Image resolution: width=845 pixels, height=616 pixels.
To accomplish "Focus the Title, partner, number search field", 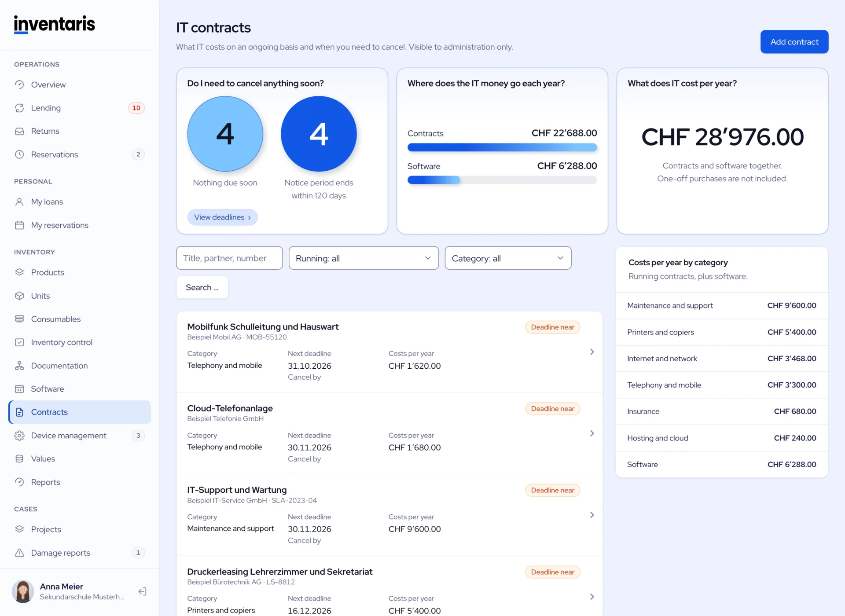I will click(229, 258).
